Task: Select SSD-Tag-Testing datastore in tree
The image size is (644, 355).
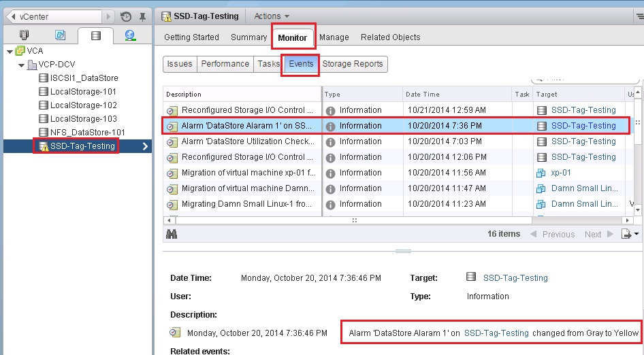Action: (82, 146)
